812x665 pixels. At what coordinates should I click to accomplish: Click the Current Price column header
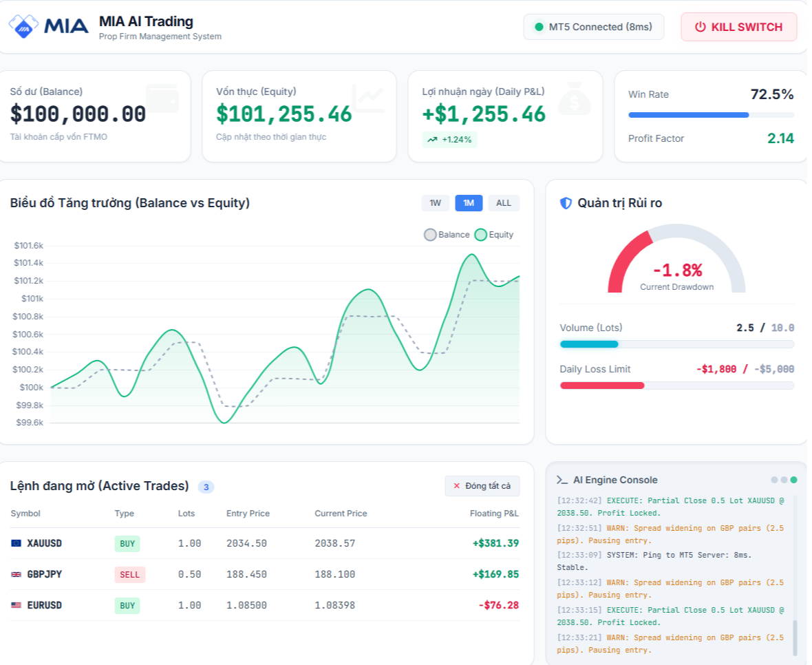pyautogui.click(x=341, y=514)
